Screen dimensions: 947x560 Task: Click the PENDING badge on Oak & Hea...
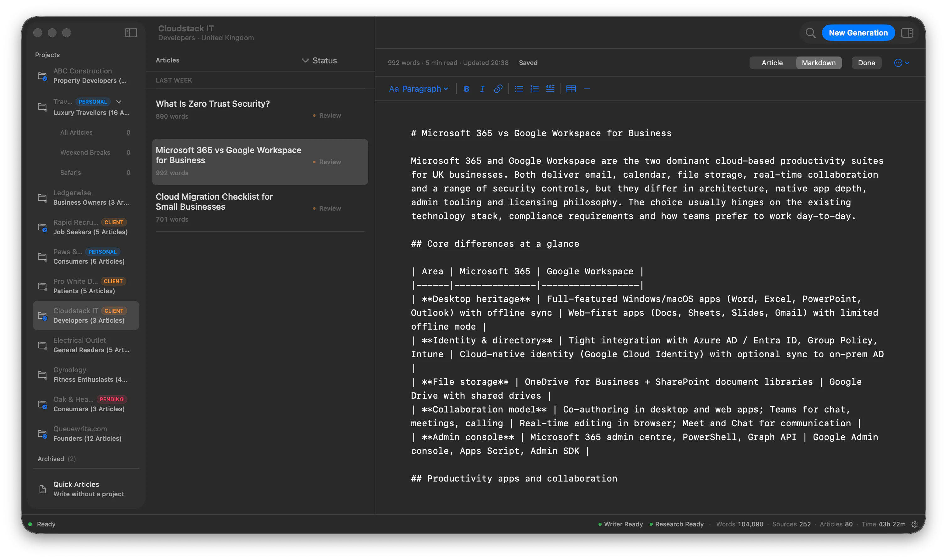tap(112, 399)
